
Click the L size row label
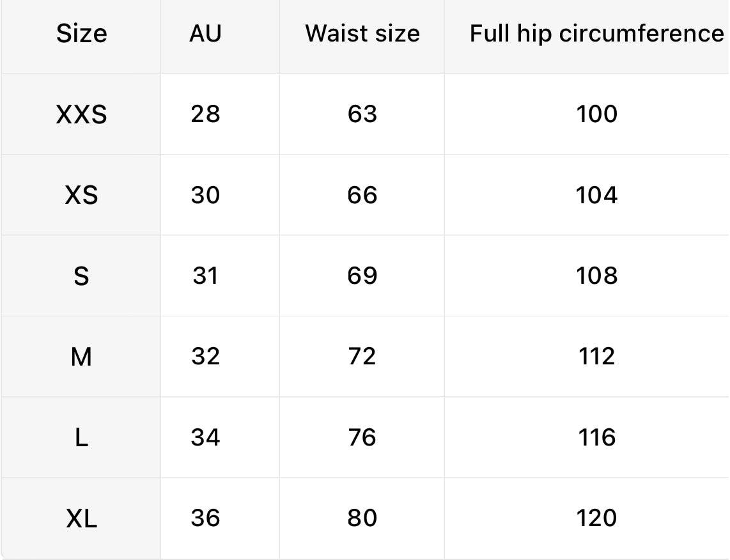[x=81, y=438]
